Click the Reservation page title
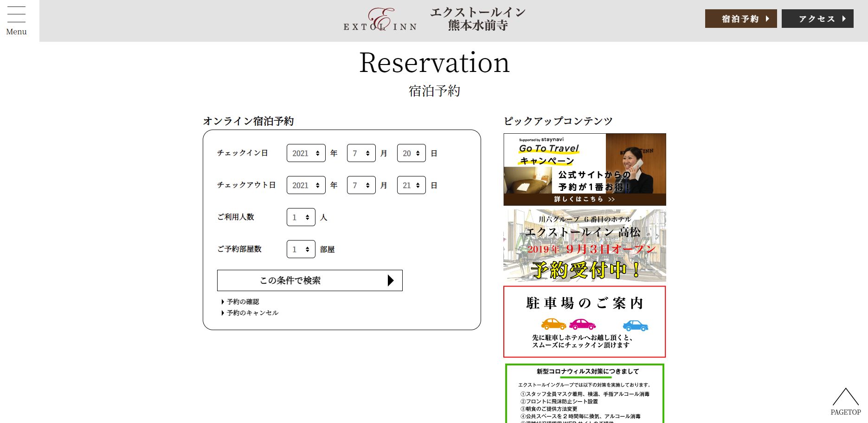868x423 pixels. (434, 62)
